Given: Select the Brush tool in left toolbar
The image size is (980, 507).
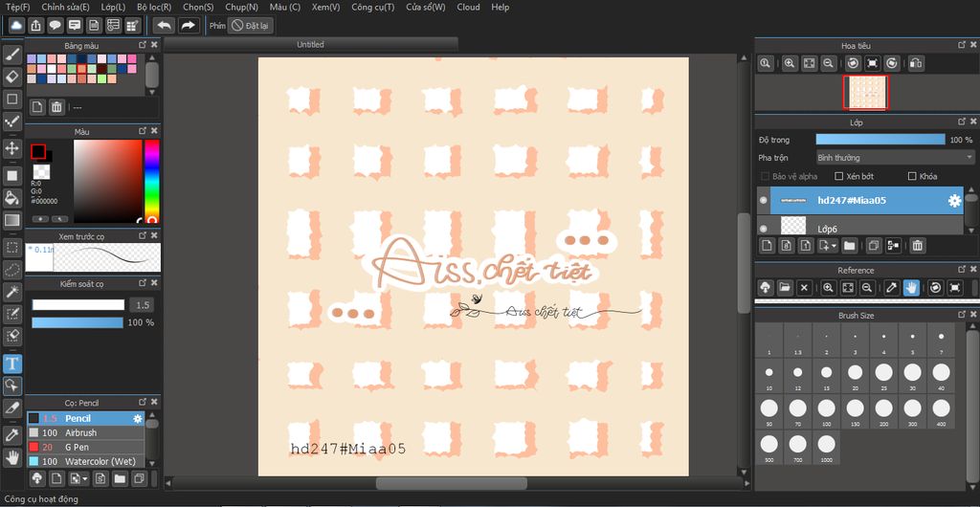Looking at the screenshot, I should [x=11, y=55].
